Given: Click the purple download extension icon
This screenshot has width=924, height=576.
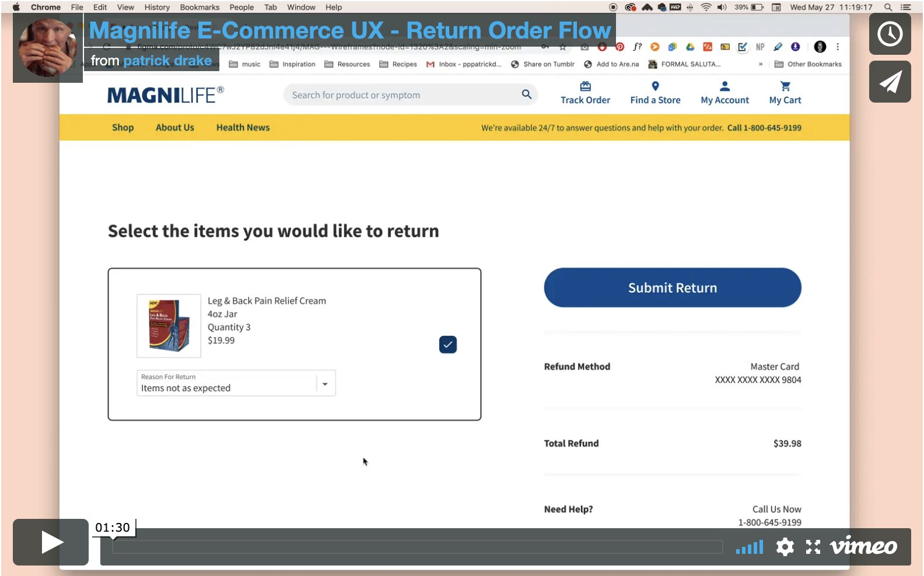Looking at the screenshot, I should click(795, 47).
